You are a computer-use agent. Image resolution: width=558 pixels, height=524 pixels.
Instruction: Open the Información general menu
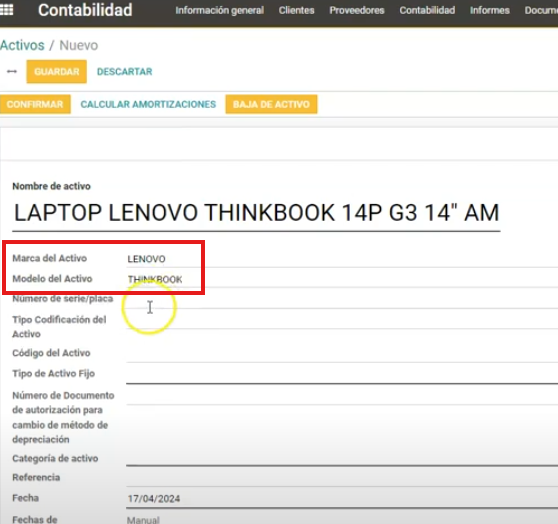tap(220, 10)
